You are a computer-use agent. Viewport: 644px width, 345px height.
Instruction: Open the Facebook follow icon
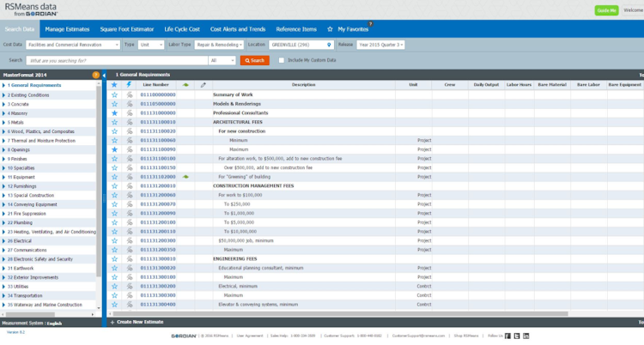(x=507, y=336)
